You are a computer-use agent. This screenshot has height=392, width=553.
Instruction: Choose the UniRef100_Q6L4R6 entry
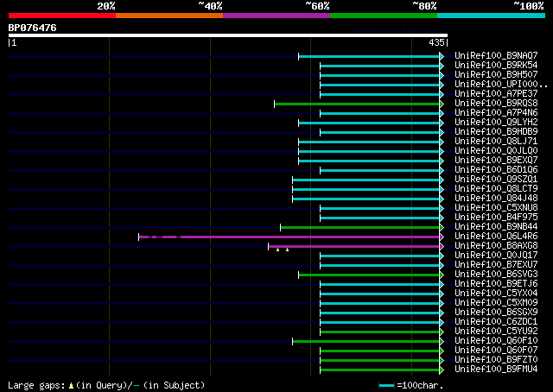tap(496, 237)
